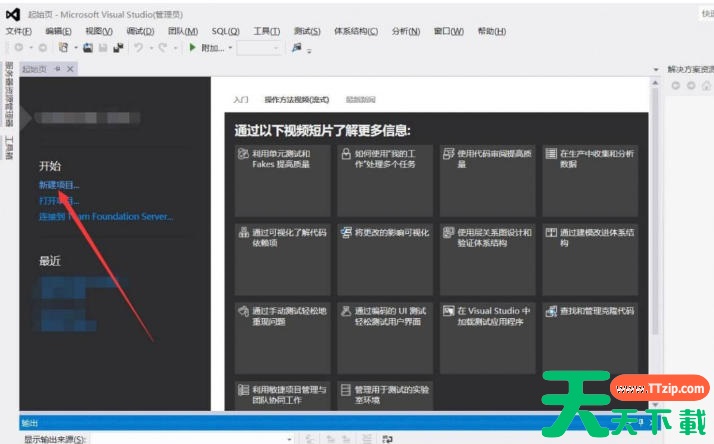This screenshot has width=714, height=444.
Task: Switch to the 最新新闻 tab
Action: tap(361, 99)
